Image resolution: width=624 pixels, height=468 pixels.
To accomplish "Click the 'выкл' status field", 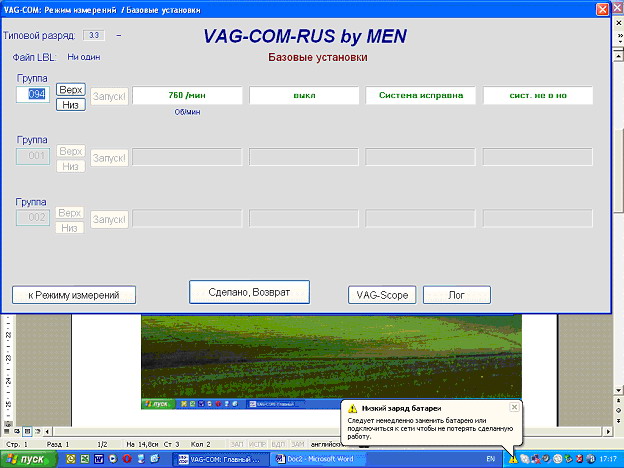I will click(304, 96).
